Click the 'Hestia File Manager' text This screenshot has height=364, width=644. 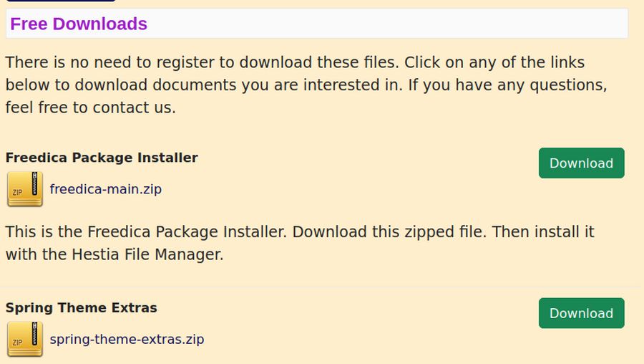[147, 254]
